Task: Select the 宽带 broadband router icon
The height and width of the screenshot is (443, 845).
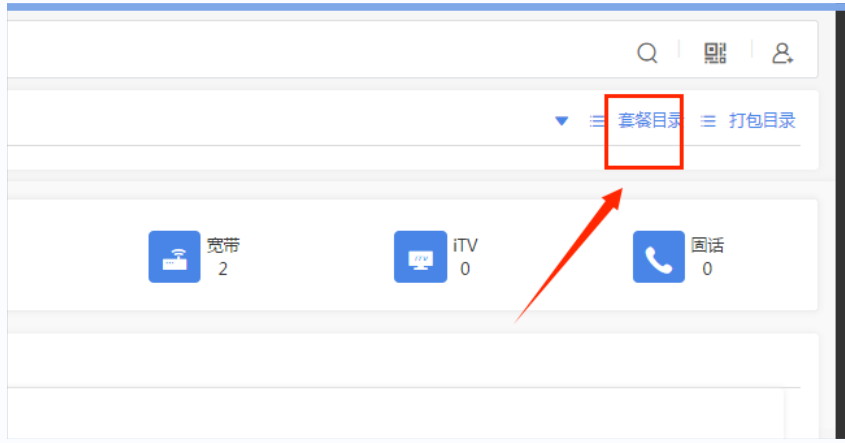Action: pyautogui.click(x=174, y=257)
